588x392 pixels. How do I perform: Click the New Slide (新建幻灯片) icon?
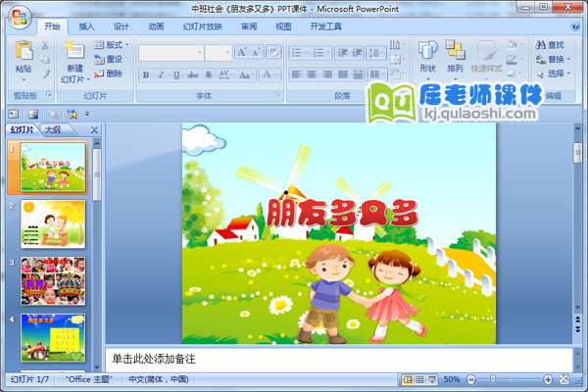pyautogui.click(x=74, y=51)
